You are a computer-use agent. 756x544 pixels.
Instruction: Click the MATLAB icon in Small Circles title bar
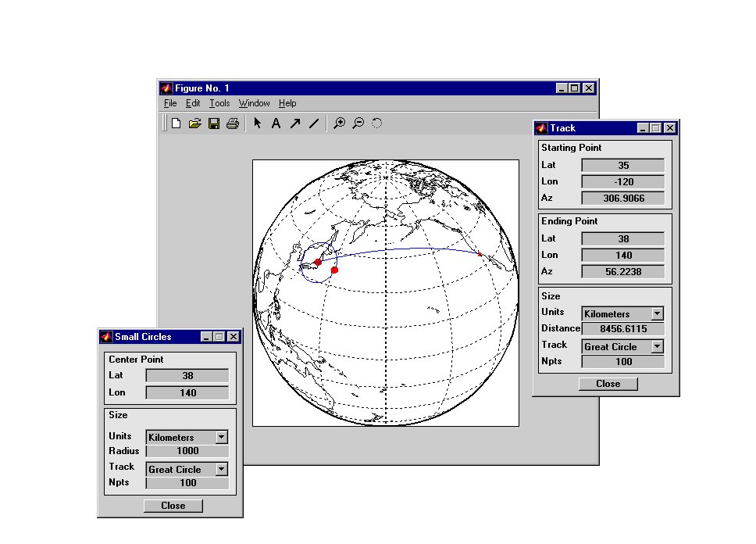106,336
